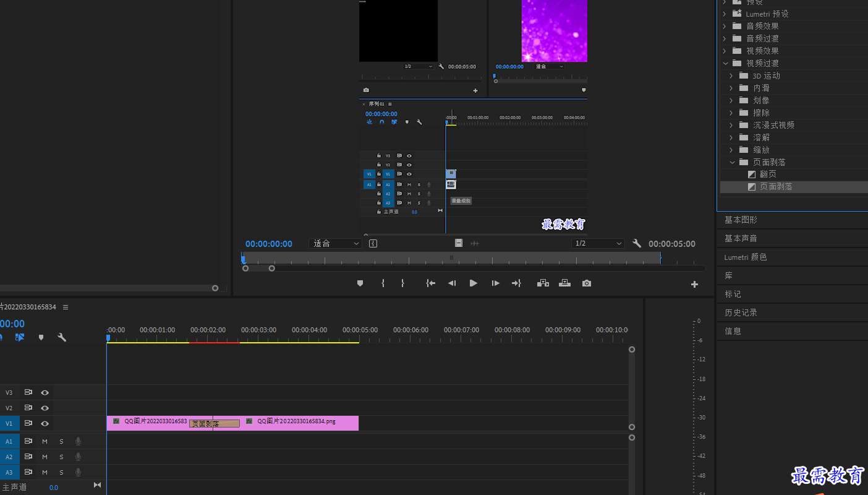Enable voice-over record on A2
The width and height of the screenshot is (868, 495).
[x=78, y=457]
